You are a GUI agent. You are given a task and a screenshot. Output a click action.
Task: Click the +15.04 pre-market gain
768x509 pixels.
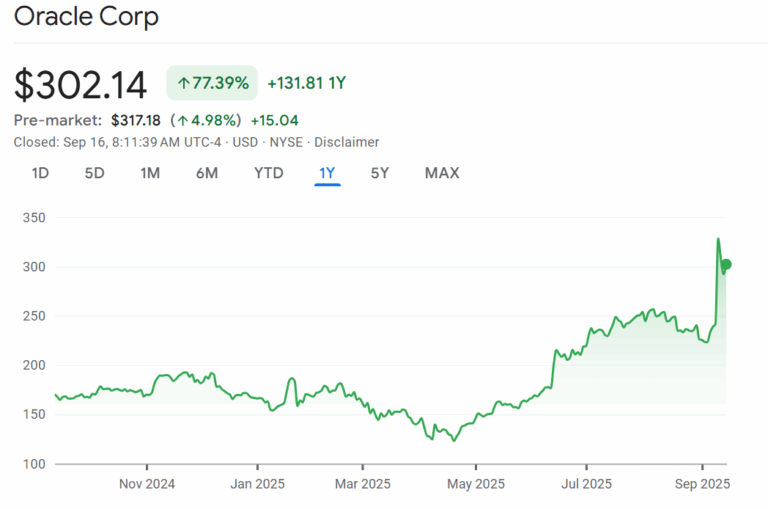[274, 120]
